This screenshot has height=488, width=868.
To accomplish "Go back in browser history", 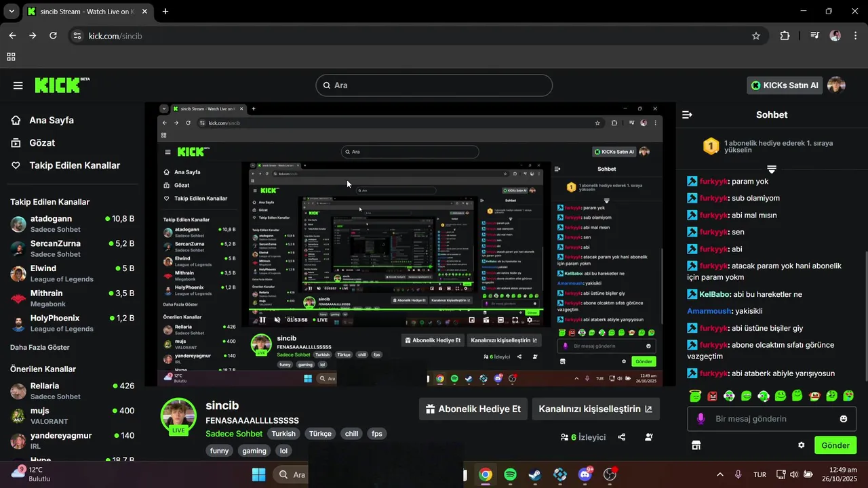I will tap(12, 36).
